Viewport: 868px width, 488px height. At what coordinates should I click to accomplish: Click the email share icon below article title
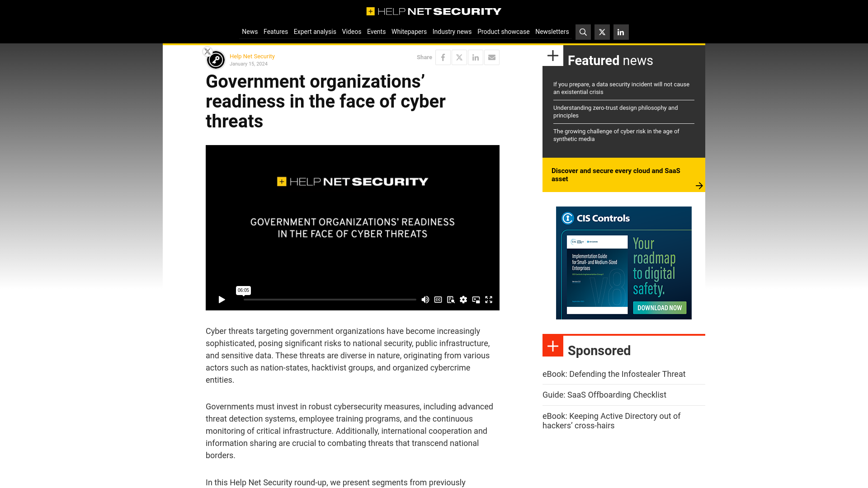[x=492, y=57]
